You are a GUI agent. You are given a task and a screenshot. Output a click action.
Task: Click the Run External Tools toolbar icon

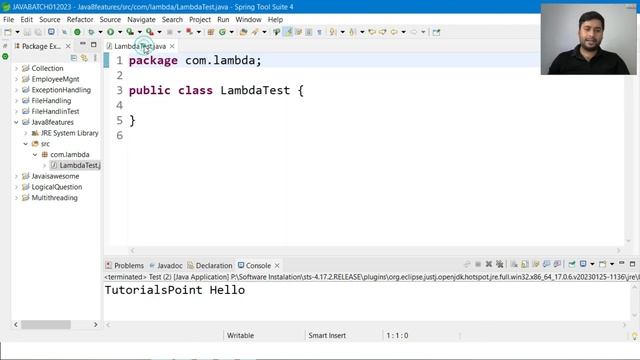point(150,32)
